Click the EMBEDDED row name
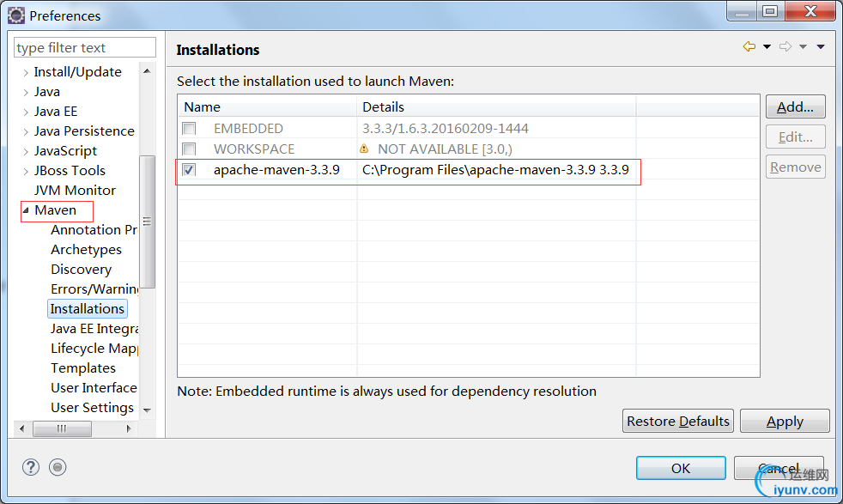 pyautogui.click(x=248, y=129)
